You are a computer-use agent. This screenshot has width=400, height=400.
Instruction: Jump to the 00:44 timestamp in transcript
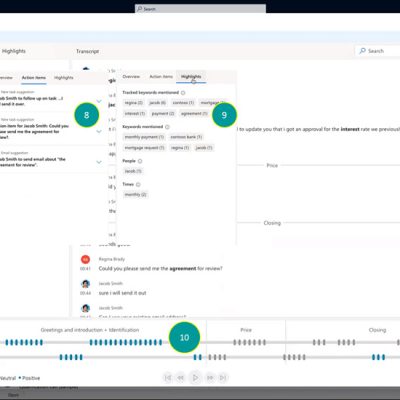(x=85, y=293)
